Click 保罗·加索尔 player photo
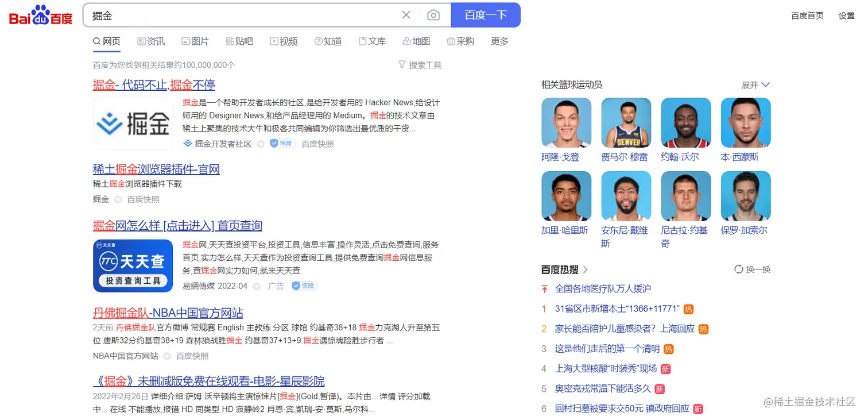 (746, 196)
